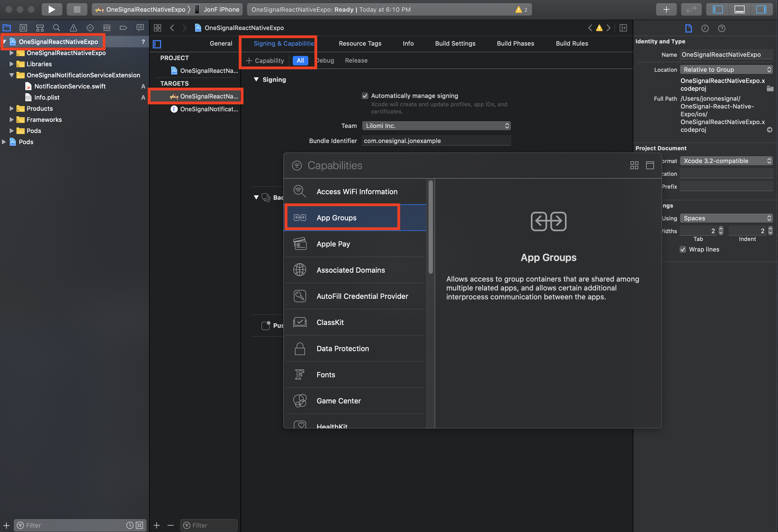778x532 pixels.
Task: Click the + Capability button
Action: [265, 61]
